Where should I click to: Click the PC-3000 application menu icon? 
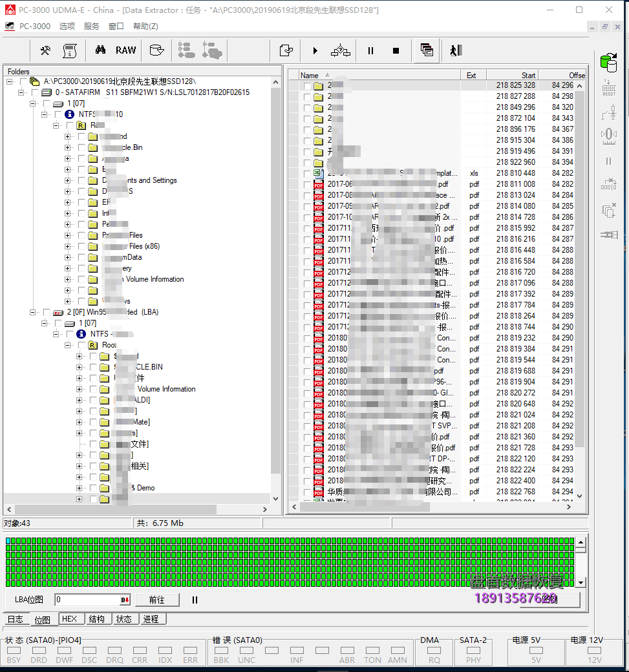pyautogui.click(x=10, y=26)
